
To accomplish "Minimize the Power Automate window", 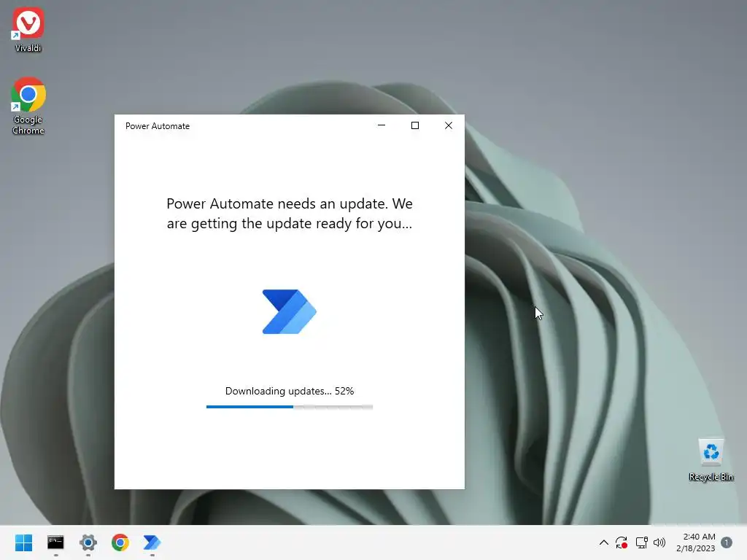I will pos(381,125).
